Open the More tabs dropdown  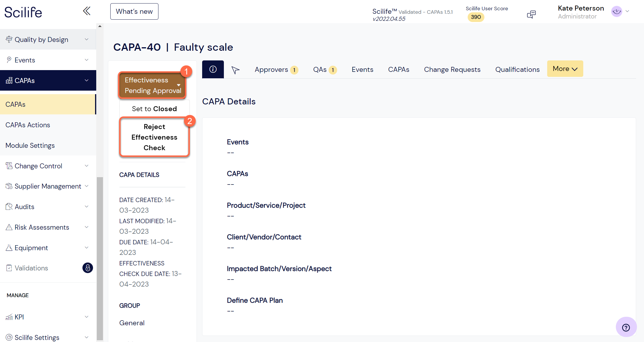565,69
